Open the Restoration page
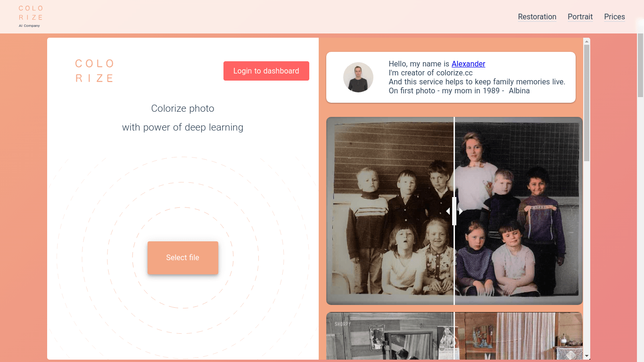Image resolution: width=644 pixels, height=362 pixels. (537, 16)
